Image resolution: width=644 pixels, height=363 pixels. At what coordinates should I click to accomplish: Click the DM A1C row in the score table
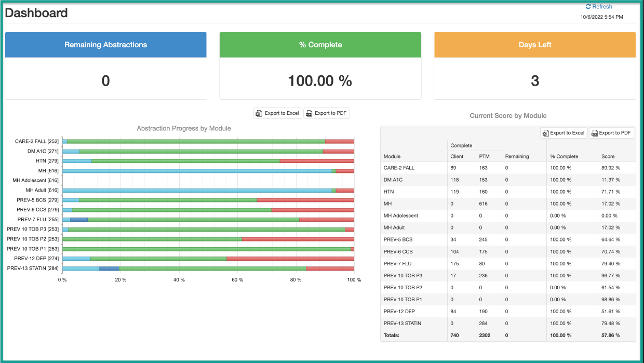pos(467,179)
